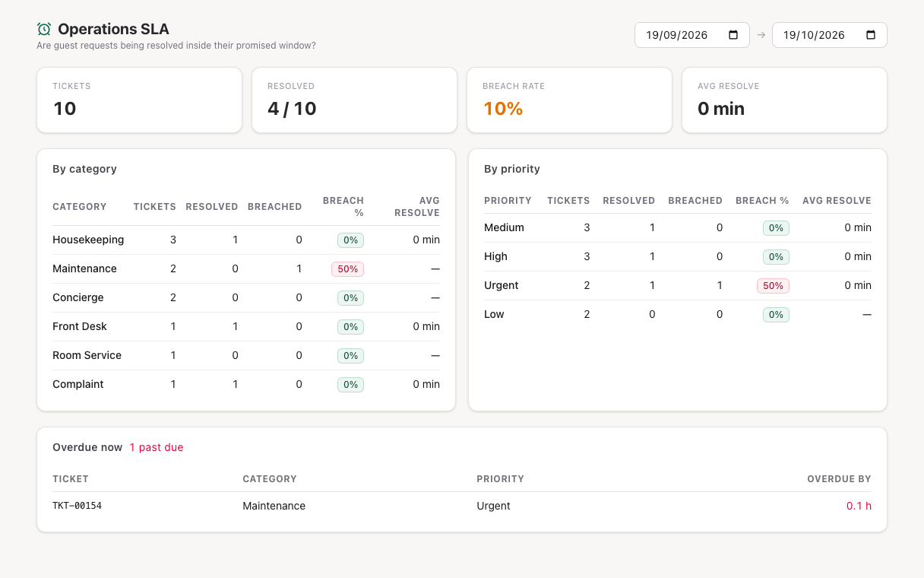Click the 50% breach badge for Urgent priority
This screenshot has height=578, width=924.
(x=773, y=286)
